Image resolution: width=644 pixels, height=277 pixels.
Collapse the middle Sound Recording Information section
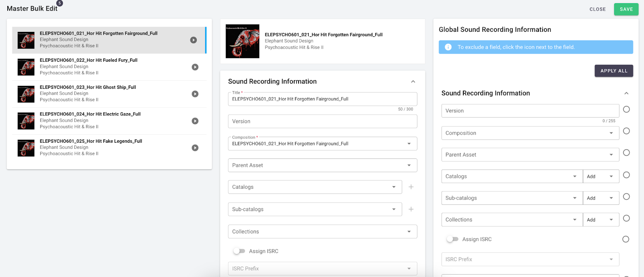(x=413, y=81)
